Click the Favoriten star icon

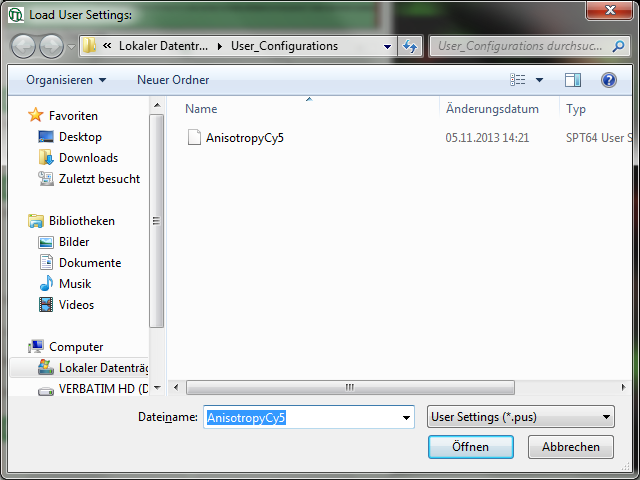coord(36,115)
